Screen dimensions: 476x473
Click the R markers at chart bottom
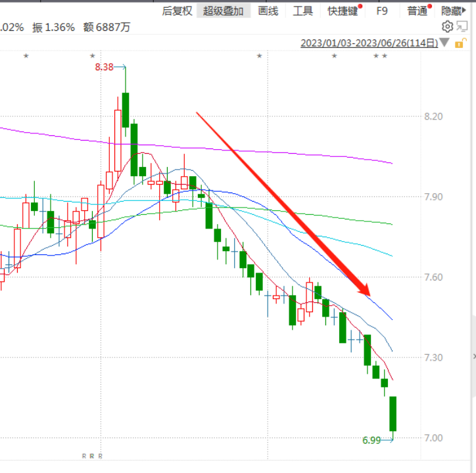(92, 456)
